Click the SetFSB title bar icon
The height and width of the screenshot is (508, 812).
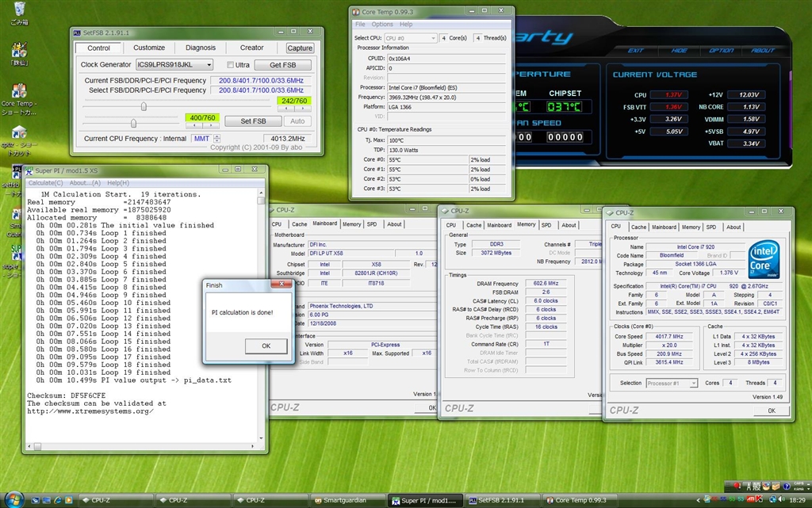(77, 33)
